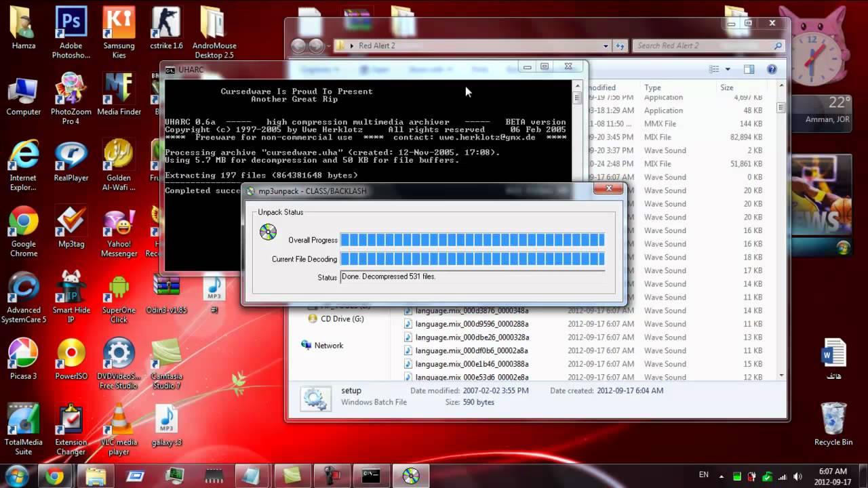
Task: Select the Odin3 v1.85 archive icon
Action: (x=166, y=293)
